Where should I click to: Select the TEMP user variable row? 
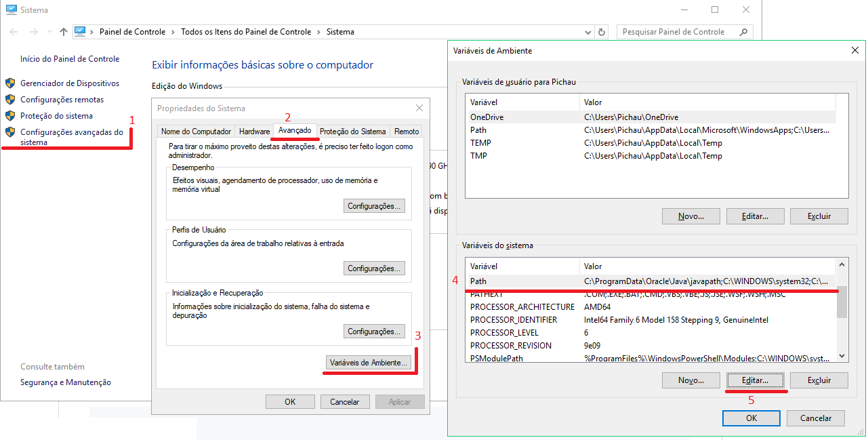tap(650, 143)
